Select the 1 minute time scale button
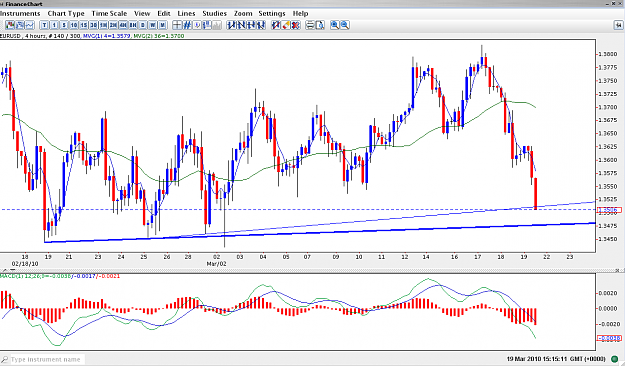The width and height of the screenshot is (625, 366). pyautogui.click(x=54, y=25)
